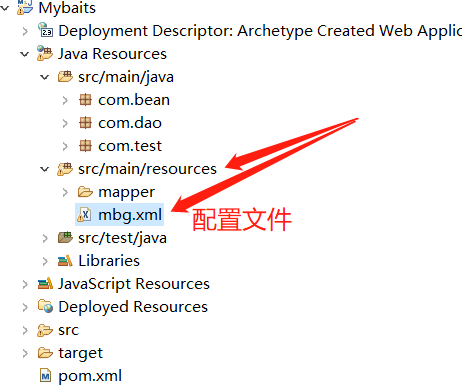Select the Deployed Resources label
This screenshot has height=392, width=463.
coord(133,307)
